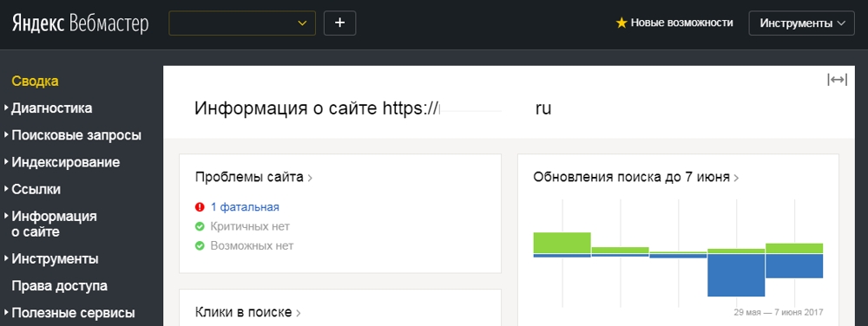
Task: Open the Инструменты dropdown in header
Action: [801, 23]
